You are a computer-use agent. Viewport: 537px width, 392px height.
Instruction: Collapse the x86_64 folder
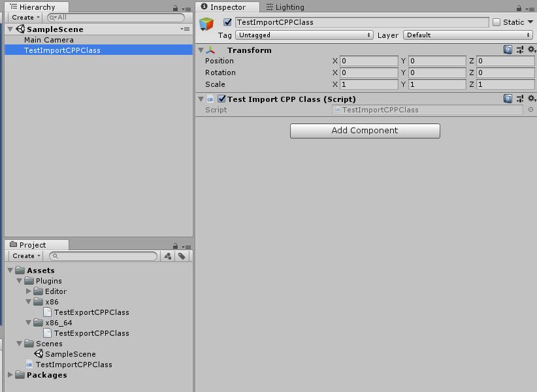[x=29, y=323]
